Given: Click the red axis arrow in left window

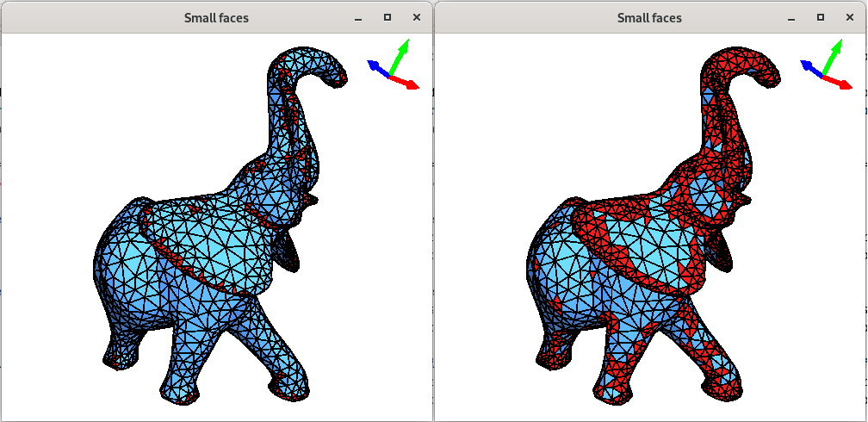Looking at the screenshot, I should tap(406, 83).
